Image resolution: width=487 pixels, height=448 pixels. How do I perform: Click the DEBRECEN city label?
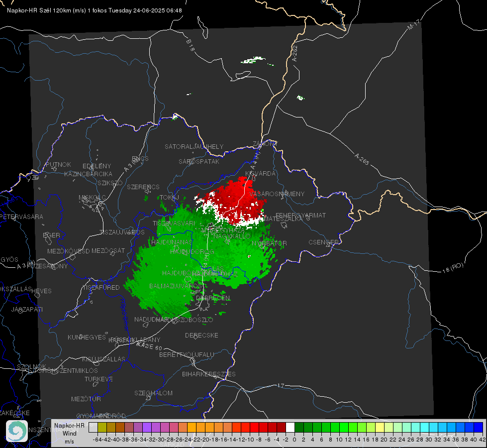213,298
